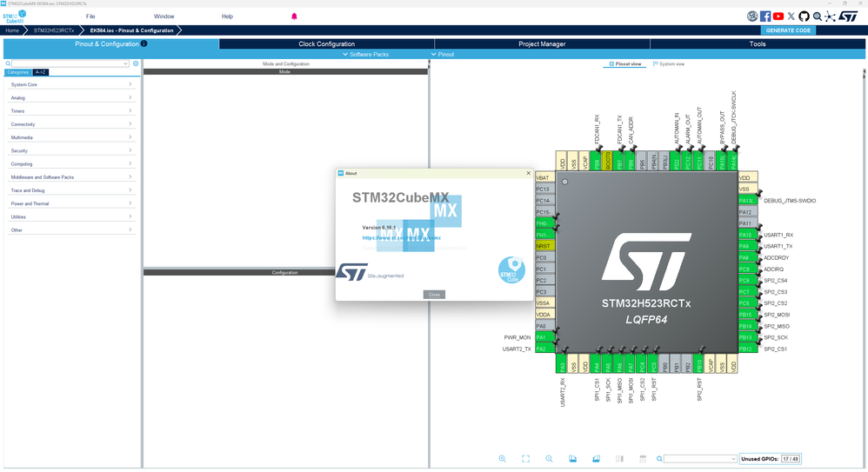Click the settings gear next to category search
The width and height of the screenshot is (868, 472).
coord(136,63)
